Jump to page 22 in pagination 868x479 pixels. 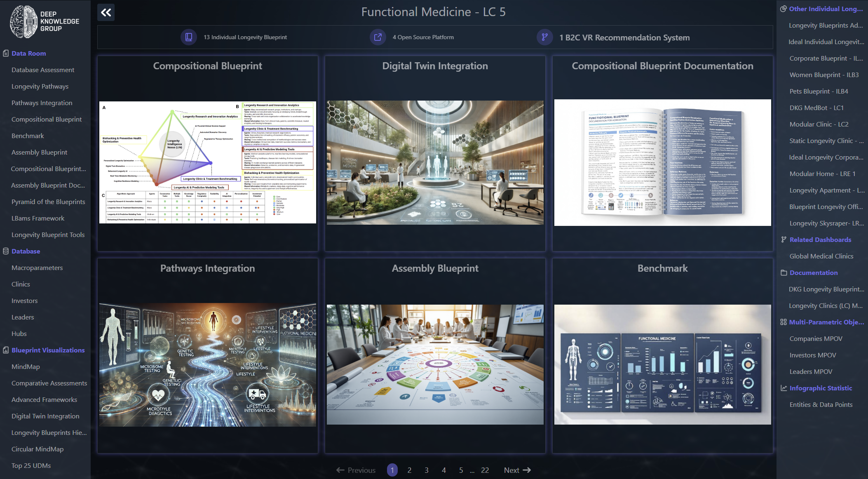coord(485,470)
